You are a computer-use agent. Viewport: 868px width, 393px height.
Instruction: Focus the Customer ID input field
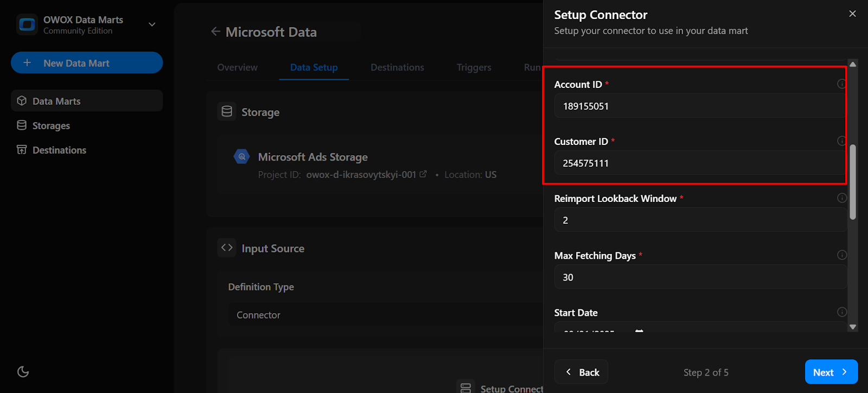tap(699, 163)
